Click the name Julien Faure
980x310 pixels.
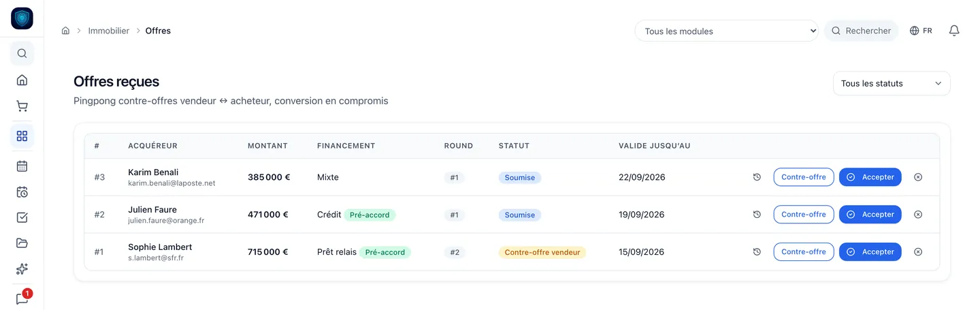point(152,210)
